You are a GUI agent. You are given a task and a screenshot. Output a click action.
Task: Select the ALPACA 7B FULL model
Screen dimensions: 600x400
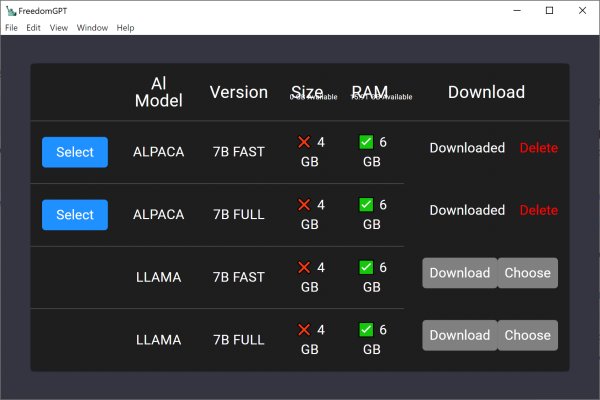pos(75,215)
